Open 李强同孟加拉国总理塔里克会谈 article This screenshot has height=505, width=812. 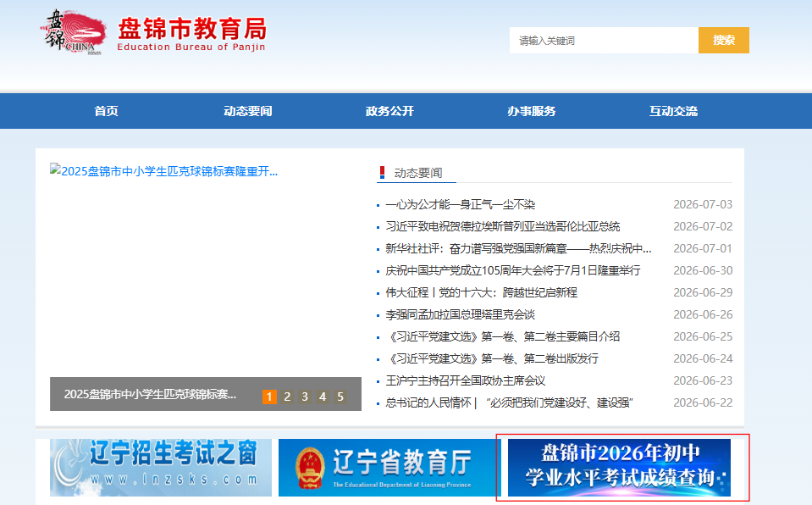tap(461, 314)
